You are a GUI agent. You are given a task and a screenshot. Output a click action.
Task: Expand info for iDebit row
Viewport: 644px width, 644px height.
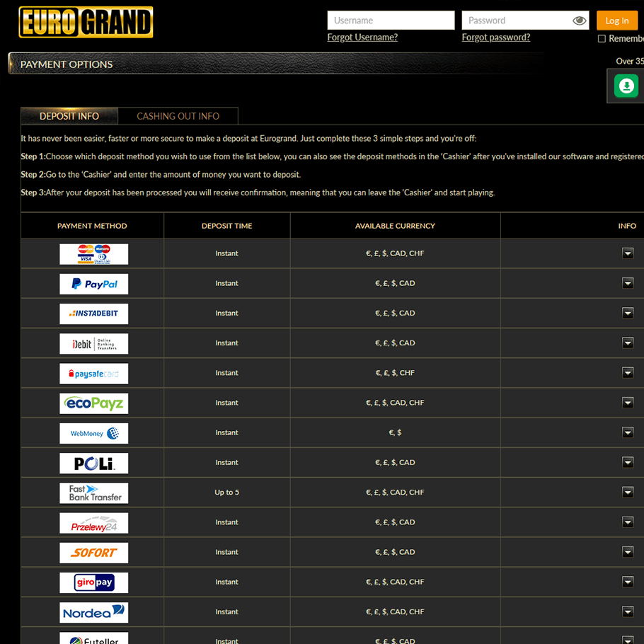tap(628, 343)
